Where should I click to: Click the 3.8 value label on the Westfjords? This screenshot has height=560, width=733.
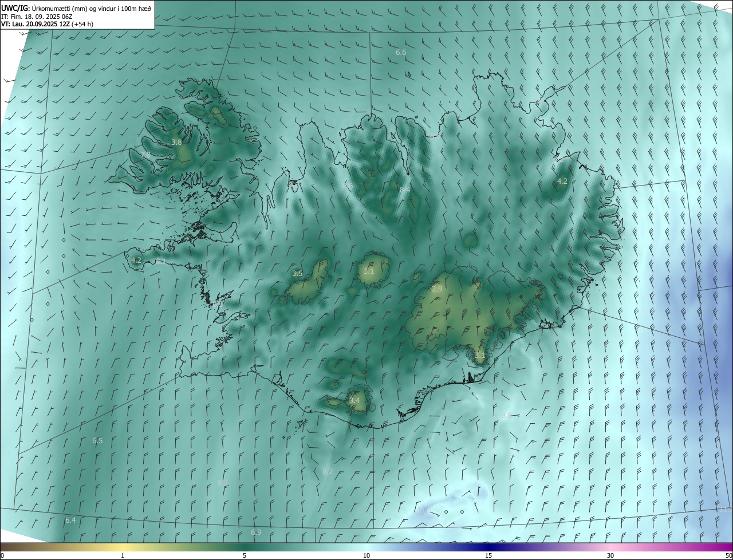click(x=176, y=143)
